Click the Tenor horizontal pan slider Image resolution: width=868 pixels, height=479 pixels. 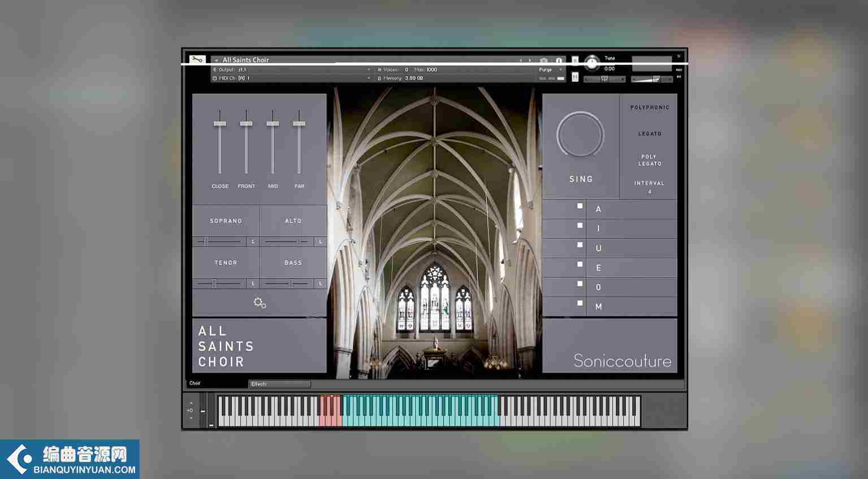click(x=220, y=284)
